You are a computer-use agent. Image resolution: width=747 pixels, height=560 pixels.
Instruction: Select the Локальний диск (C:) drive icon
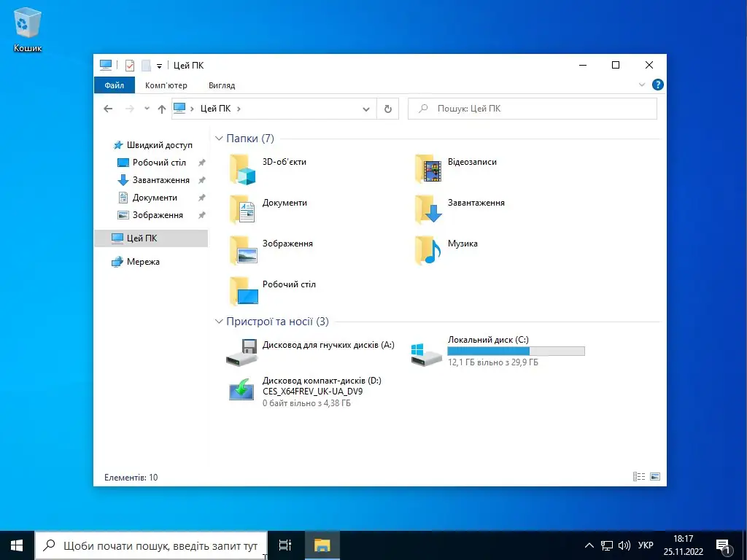[427, 355]
